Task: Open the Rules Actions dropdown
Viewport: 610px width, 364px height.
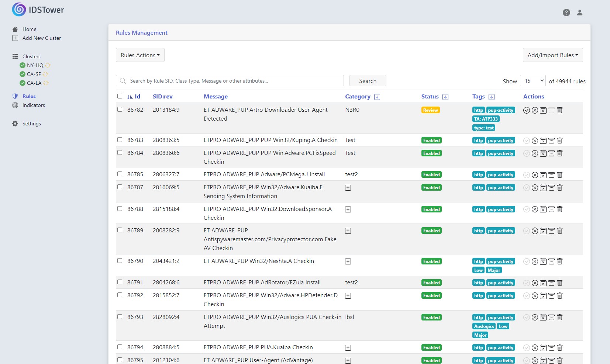Action: (140, 55)
